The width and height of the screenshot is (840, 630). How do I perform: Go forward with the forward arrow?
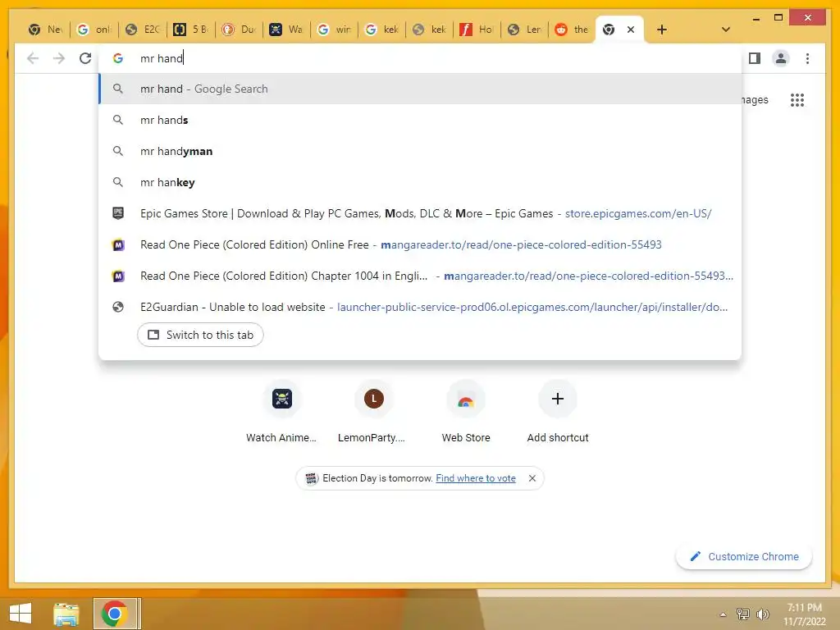tap(59, 58)
